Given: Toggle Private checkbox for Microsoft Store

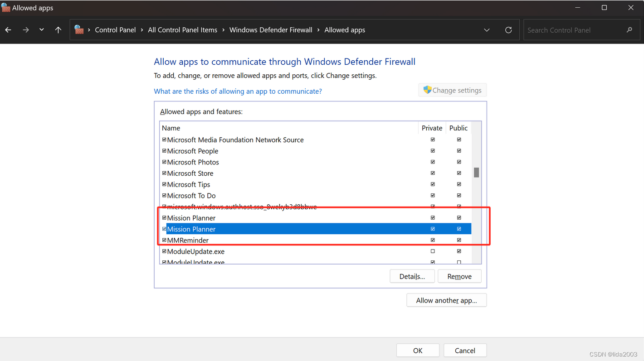Looking at the screenshot, I should click(x=433, y=173).
